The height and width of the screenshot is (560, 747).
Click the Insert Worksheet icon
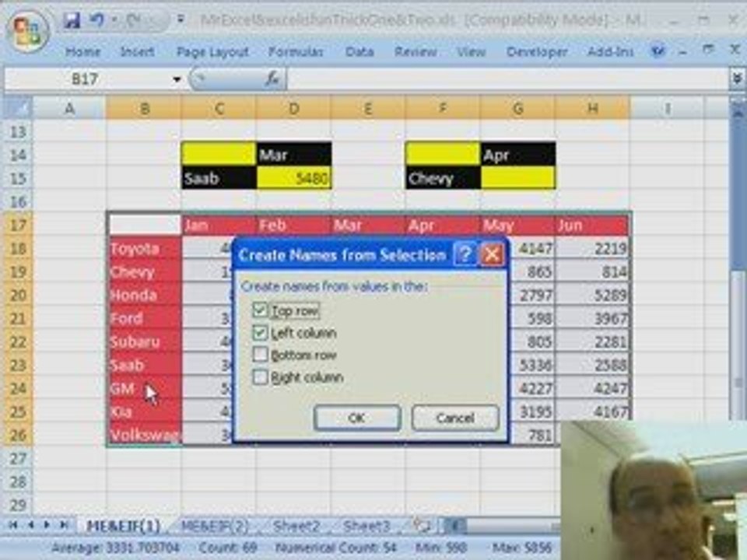pos(421,525)
